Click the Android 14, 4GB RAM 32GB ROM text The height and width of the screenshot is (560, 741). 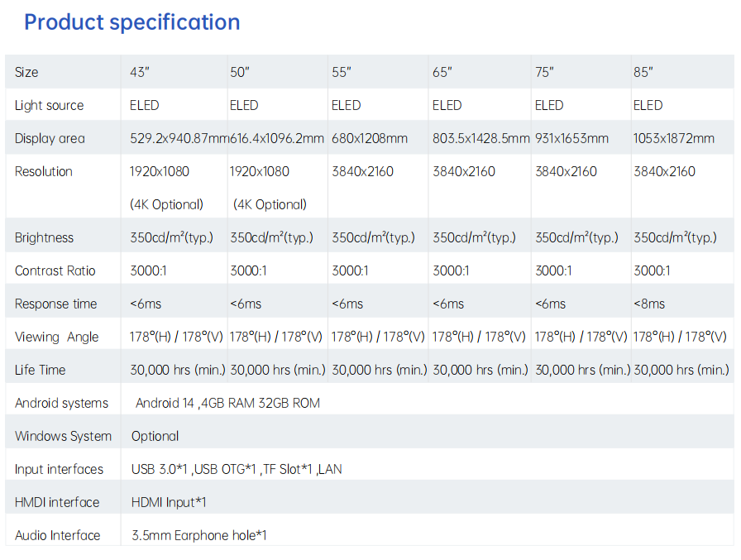(x=227, y=403)
